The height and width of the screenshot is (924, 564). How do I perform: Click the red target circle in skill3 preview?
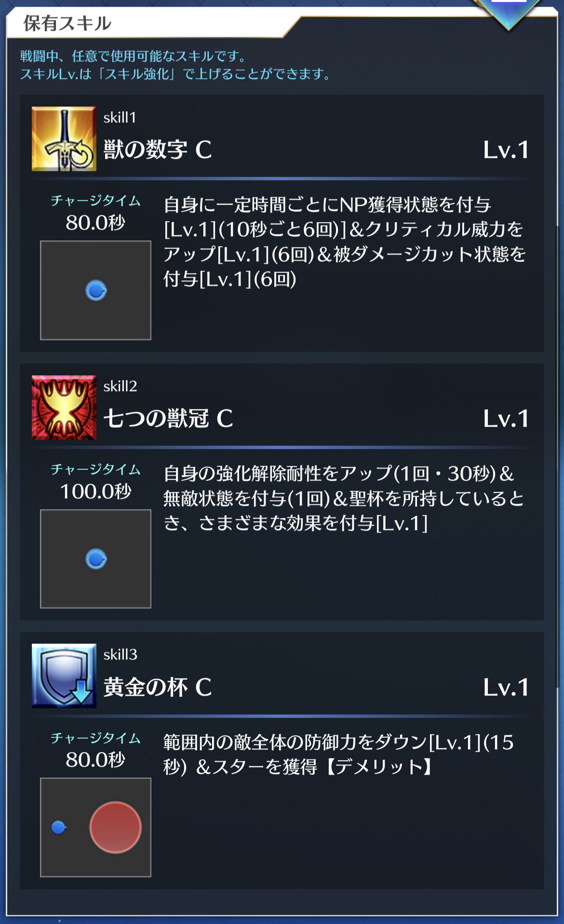point(115,827)
